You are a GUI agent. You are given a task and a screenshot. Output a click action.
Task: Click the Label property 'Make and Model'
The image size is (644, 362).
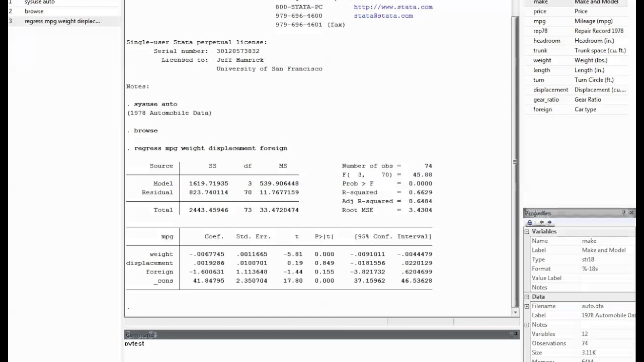(604, 250)
